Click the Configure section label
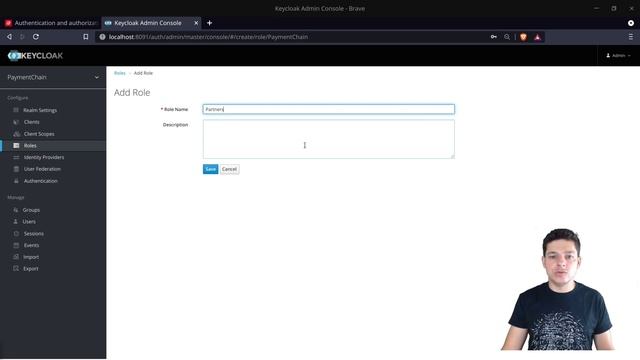The height and width of the screenshot is (360, 640). 18,98
